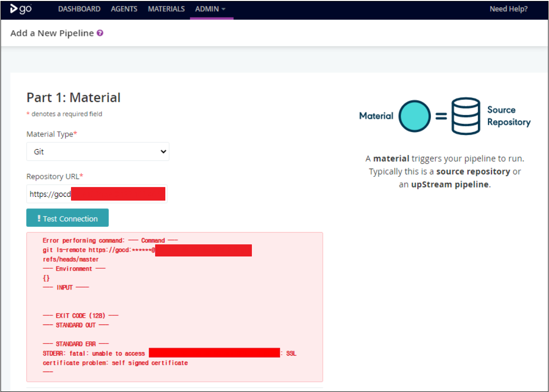Open the Material Type Git dropdown
This screenshot has height=392, width=549.
[98, 152]
